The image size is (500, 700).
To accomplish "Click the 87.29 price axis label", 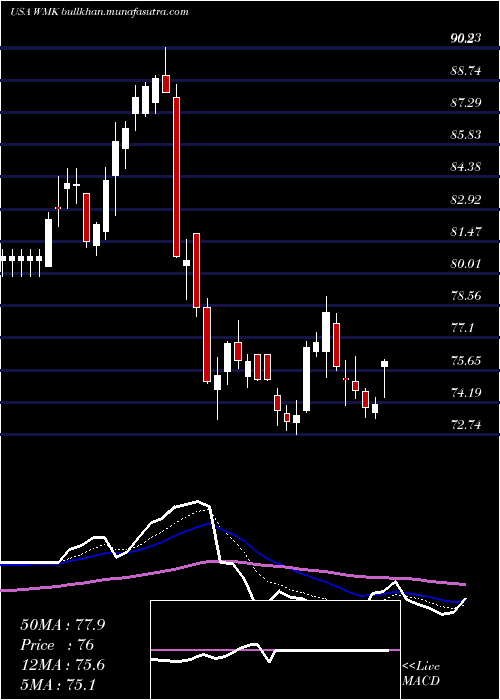I will pos(466,103).
